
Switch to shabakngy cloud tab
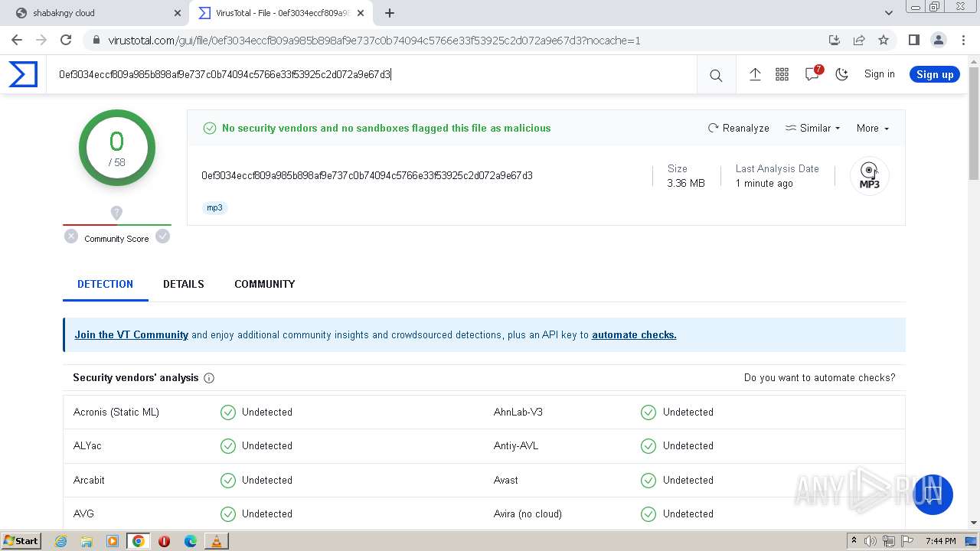96,13
